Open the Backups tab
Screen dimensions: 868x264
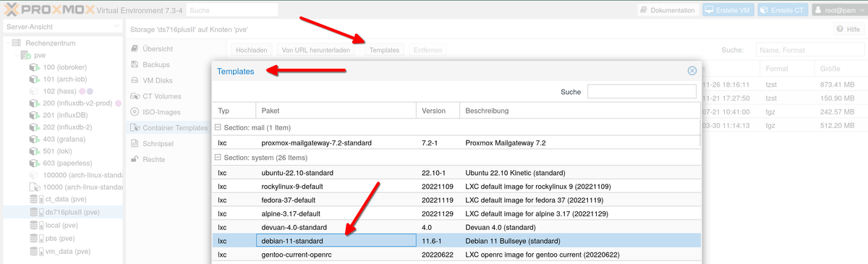point(156,64)
